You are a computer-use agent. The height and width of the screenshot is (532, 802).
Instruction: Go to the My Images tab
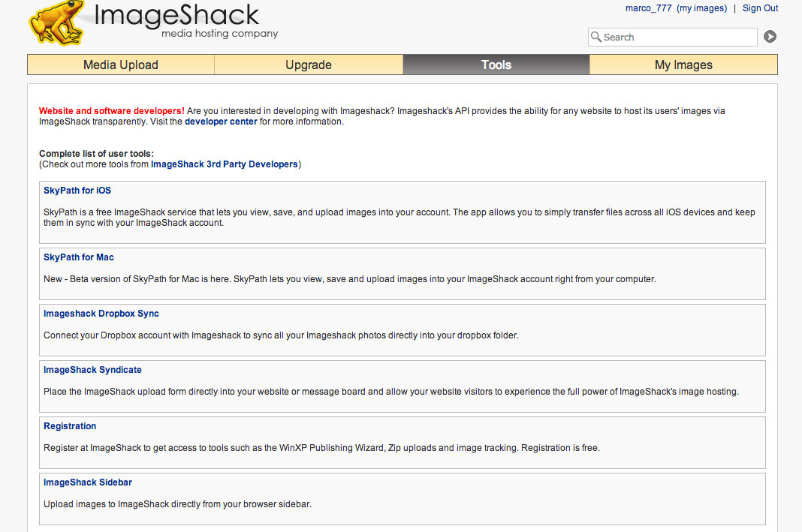click(x=683, y=65)
